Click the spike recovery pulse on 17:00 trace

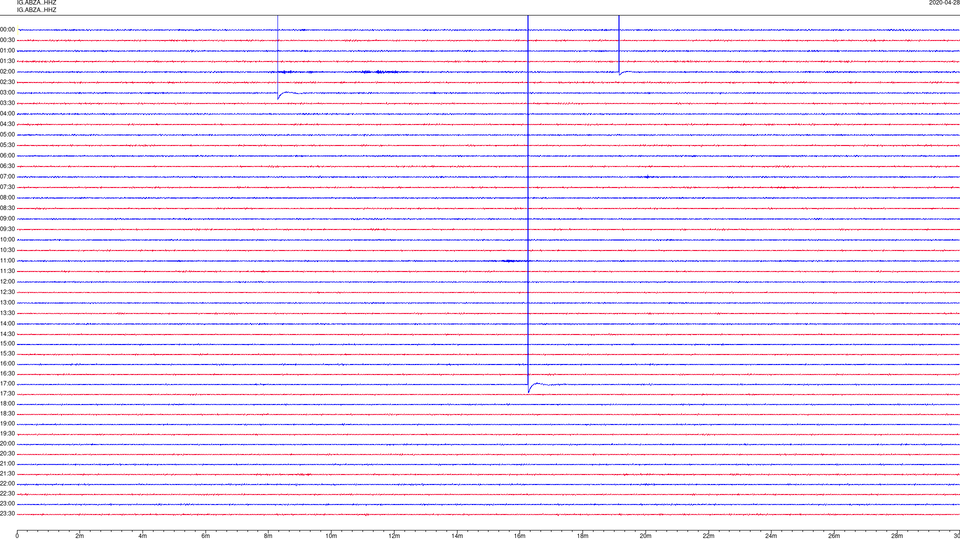click(x=536, y=386)
